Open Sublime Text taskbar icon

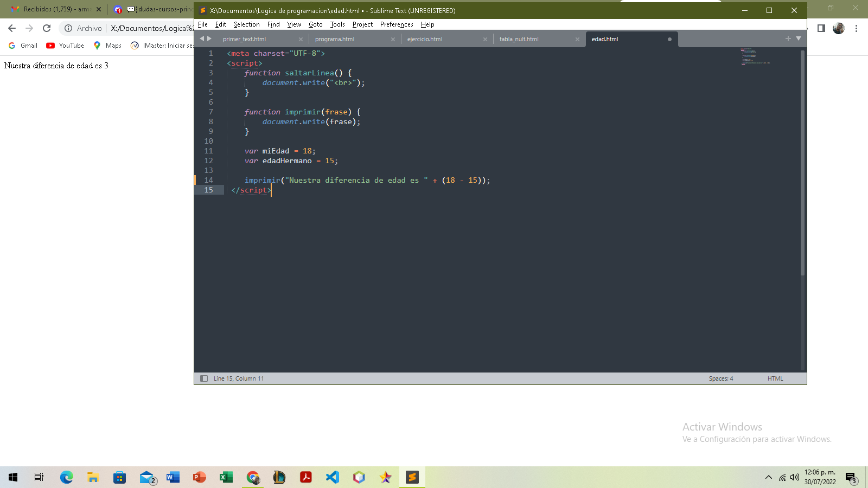(412, 477)
